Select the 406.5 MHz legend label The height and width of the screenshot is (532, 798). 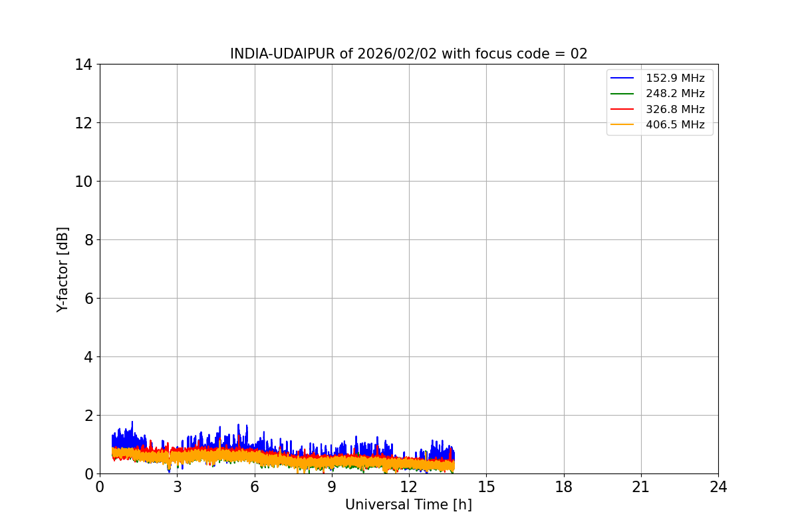coord(676,124)
